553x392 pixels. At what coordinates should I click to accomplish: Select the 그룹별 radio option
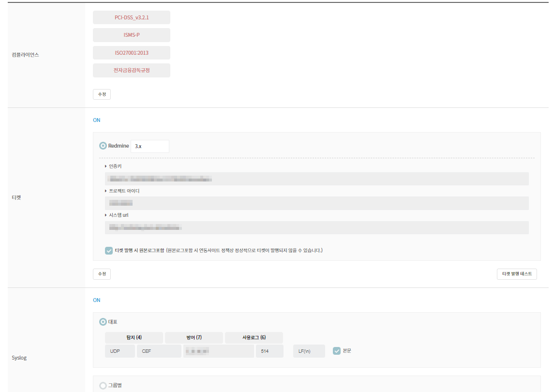103,386
